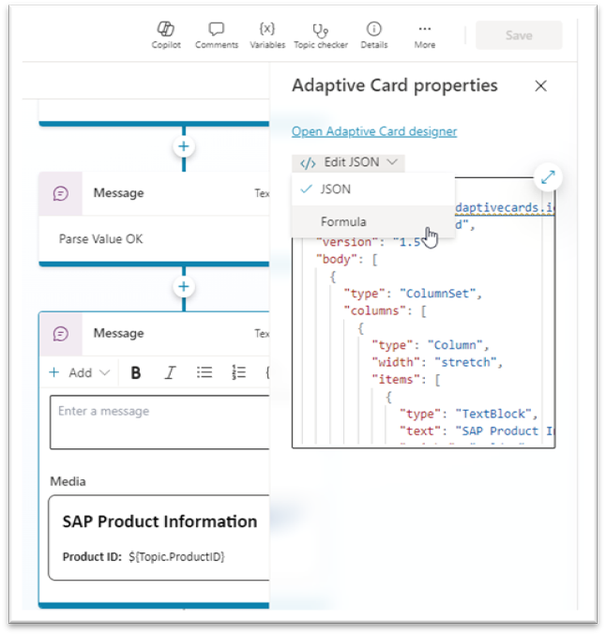Select the SAP Product Information card

pyautogui.click(x=159, y=537)
